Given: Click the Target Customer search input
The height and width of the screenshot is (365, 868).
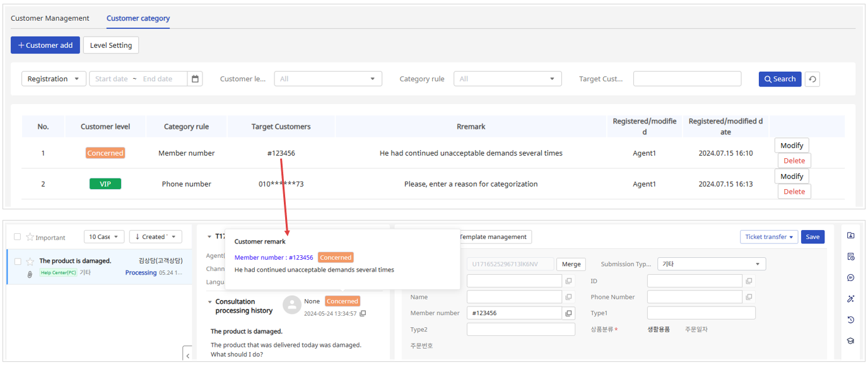Looking at the screenshot, I should click(687, 79).
